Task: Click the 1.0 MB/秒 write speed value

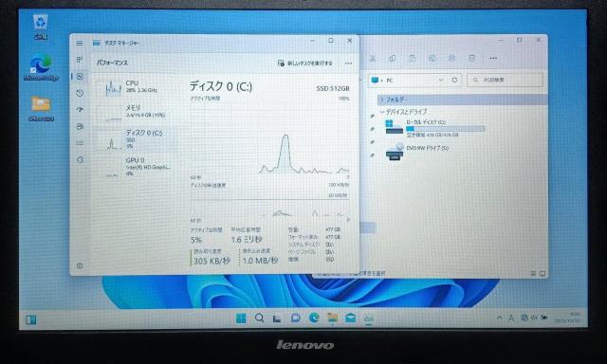Action: pyautogui.click(x=260, y=261)
